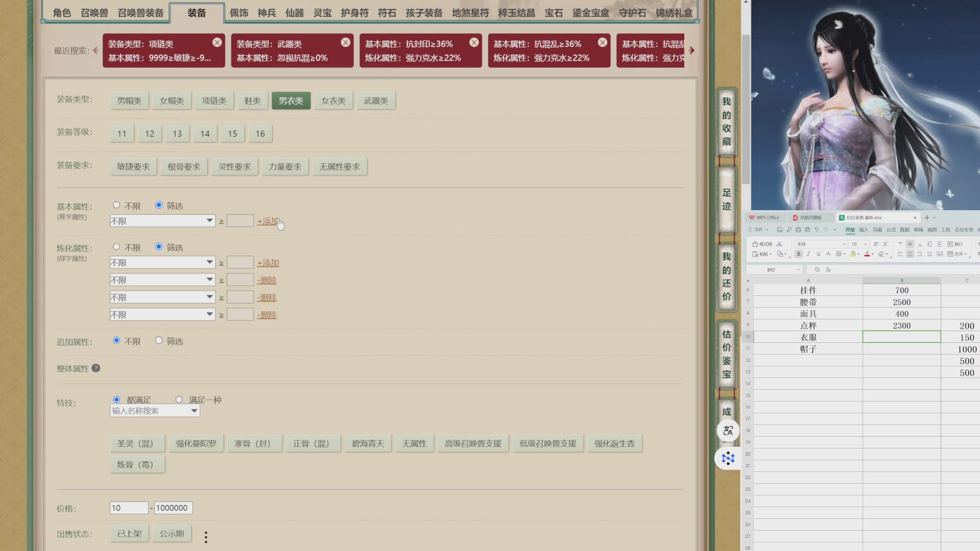980x551 pixels.
Task: Cut selection in WPS toolbar
Action: pyautogui.click(x=779, y=244)
